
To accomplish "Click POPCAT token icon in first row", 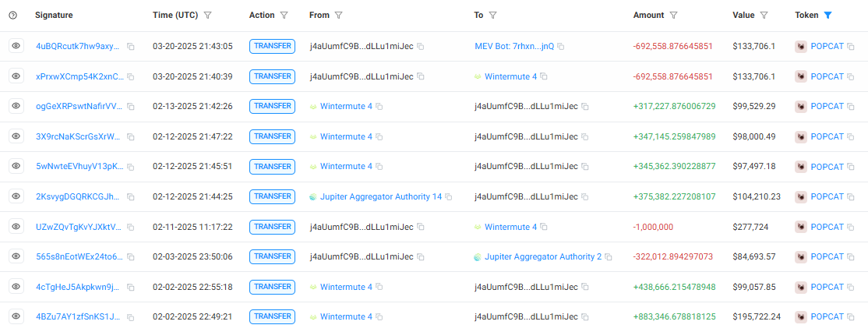I will (x=800, y=46).
